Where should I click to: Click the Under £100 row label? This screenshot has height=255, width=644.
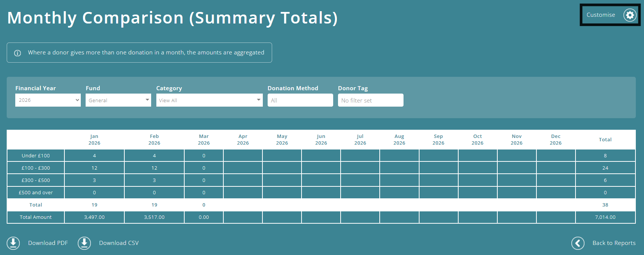coord(36,155)
